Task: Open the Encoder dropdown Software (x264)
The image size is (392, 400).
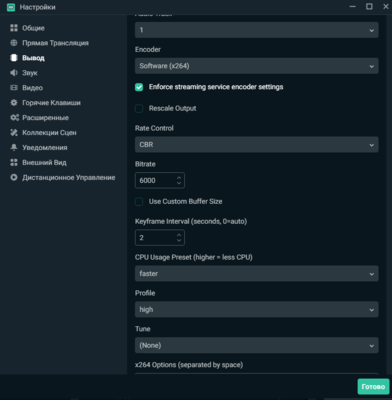Action: click(257, 66)
